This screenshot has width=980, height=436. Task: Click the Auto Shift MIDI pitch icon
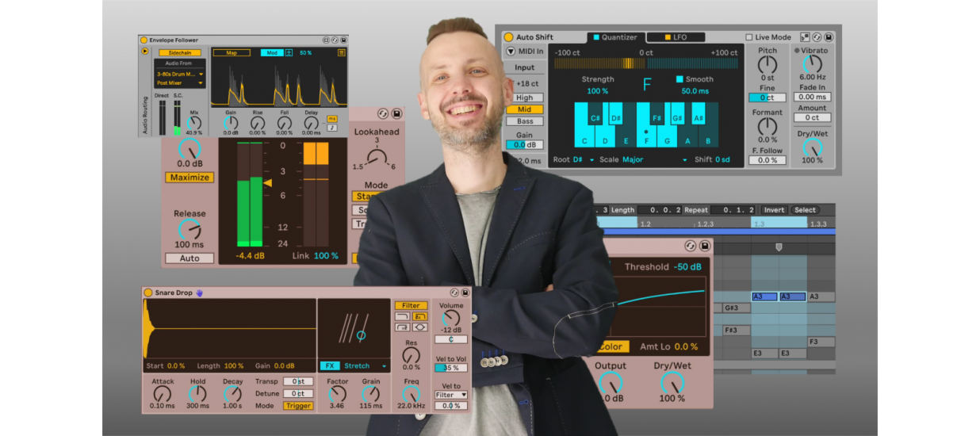[805, 37]
